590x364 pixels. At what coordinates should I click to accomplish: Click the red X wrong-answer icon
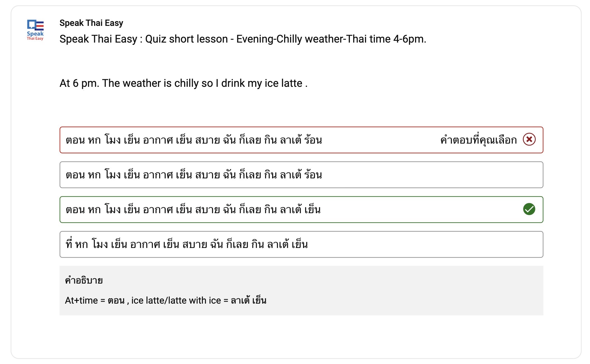pos(529,139)
